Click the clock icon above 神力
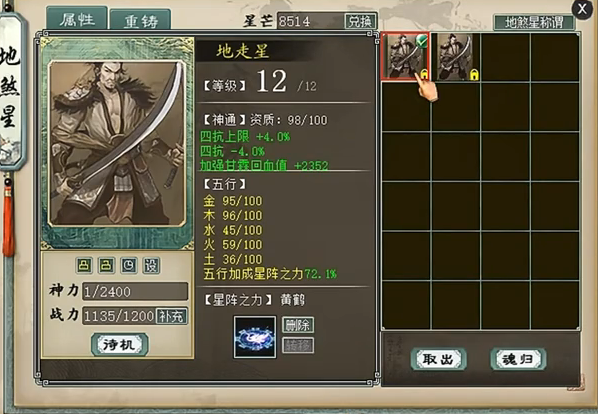This screenshot has height=414, width=598. [129, 265]
